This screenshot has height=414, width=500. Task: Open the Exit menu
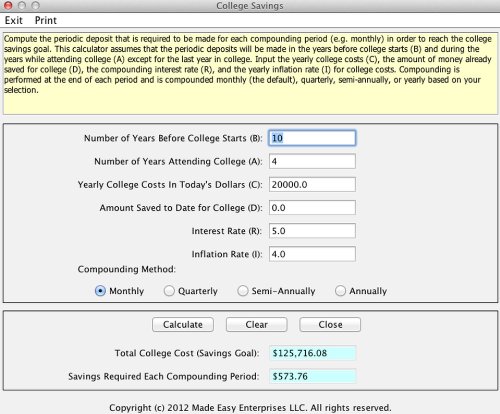pyautogui.click(x=14, y=20)
